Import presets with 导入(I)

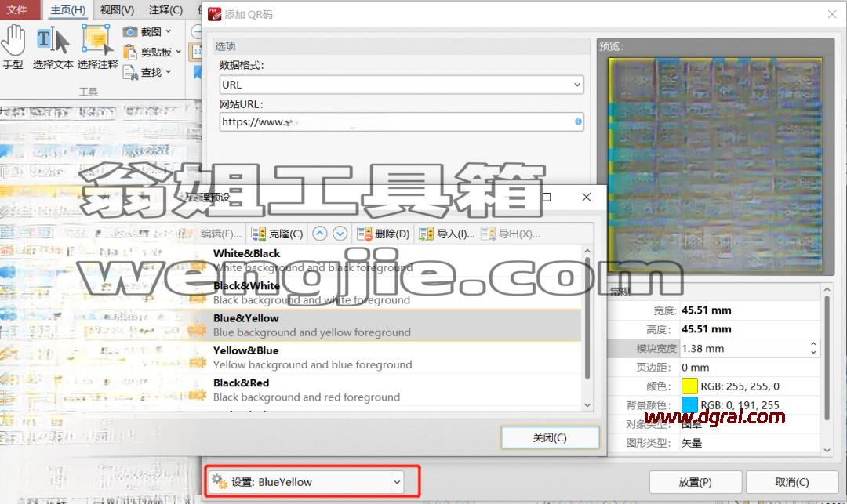click(447, 234)
